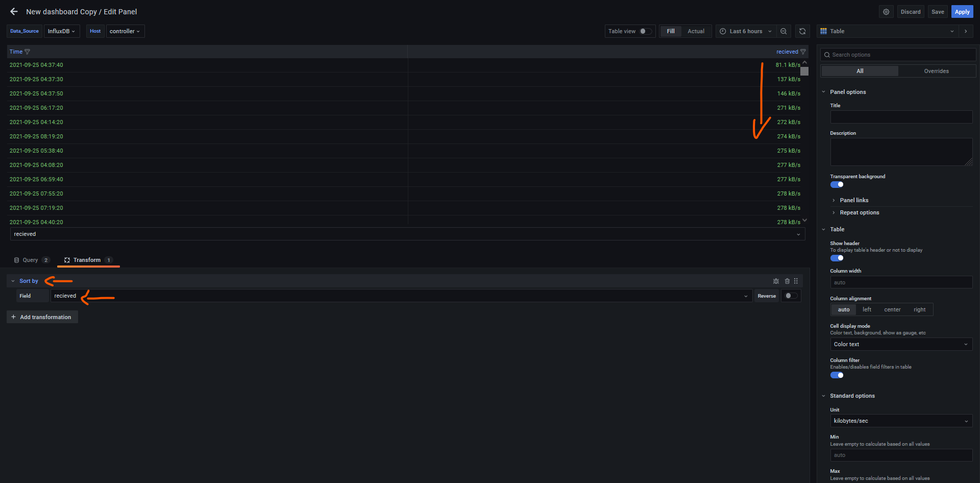Click the Column width input
This screenshot has height=483, width=980.
[x=901, y=282]
